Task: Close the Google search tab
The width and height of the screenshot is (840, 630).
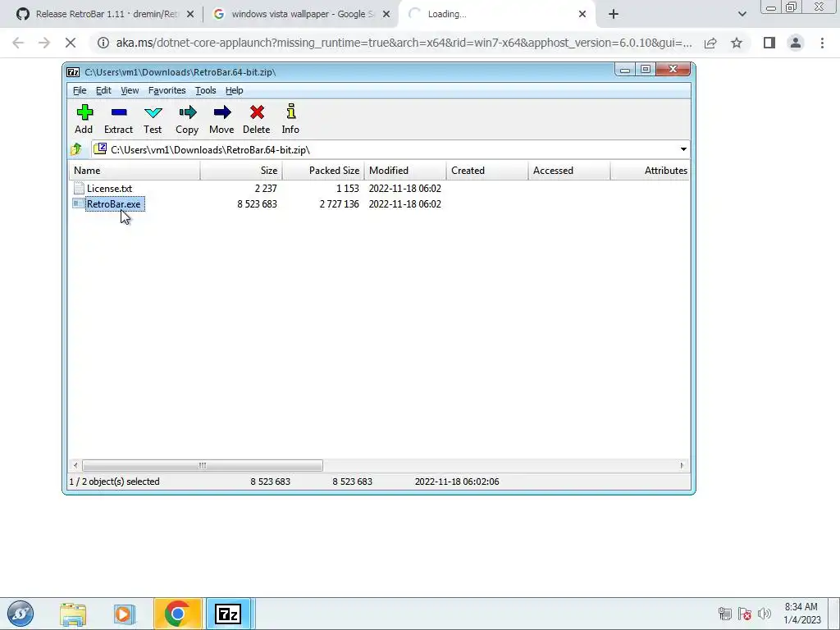Action: (x=386, y=14)
